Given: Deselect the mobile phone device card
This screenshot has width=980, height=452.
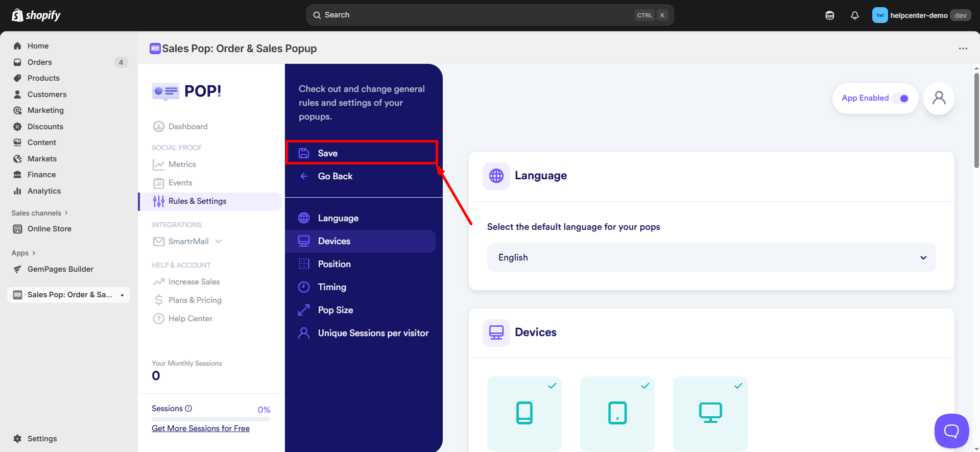Looking at the screenshot, I should point(524,413).
